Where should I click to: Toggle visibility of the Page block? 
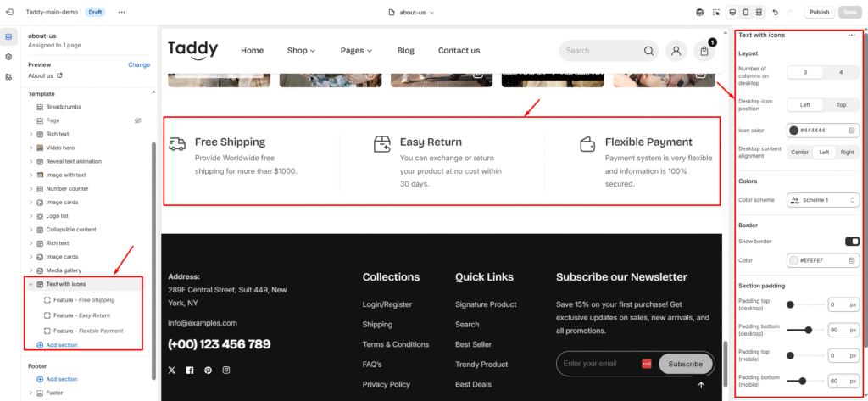137,120
